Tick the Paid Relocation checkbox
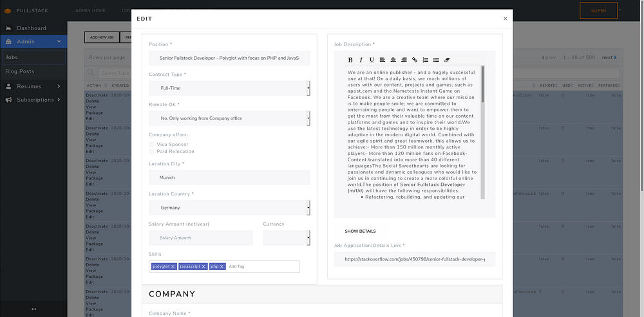The width and height of the screenshot is (644, 317). [x=151, y=151]
